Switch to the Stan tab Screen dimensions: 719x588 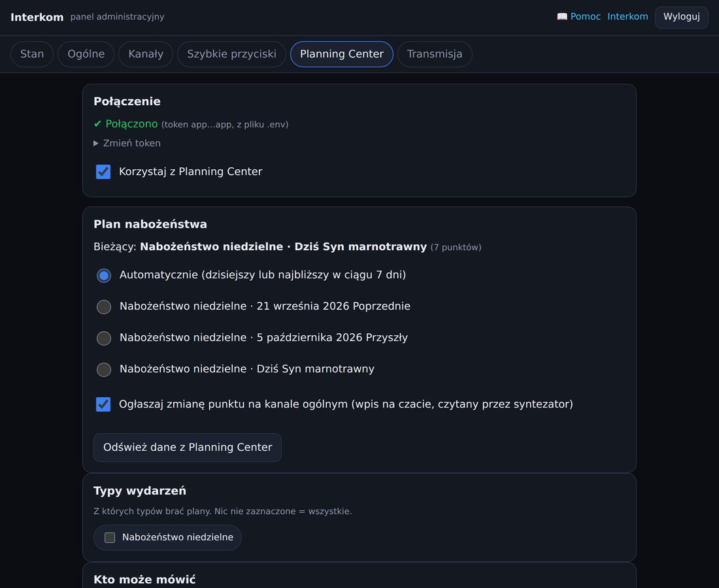coord(32,54)
